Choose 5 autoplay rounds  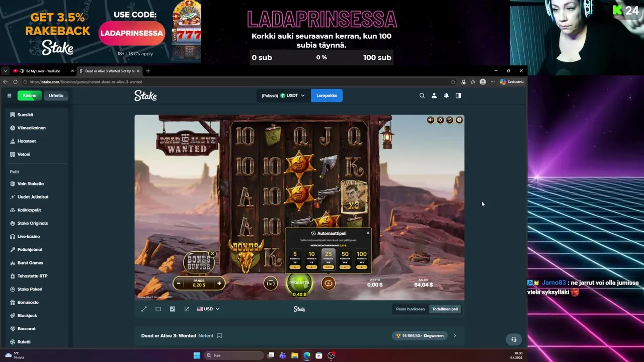[295, 260]
